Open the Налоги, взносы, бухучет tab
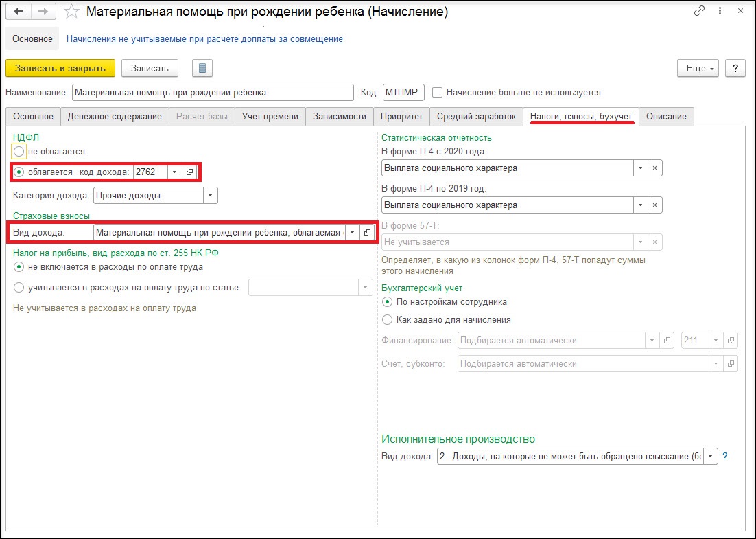The width and height of the screenshot is (756, 539). 581,116
